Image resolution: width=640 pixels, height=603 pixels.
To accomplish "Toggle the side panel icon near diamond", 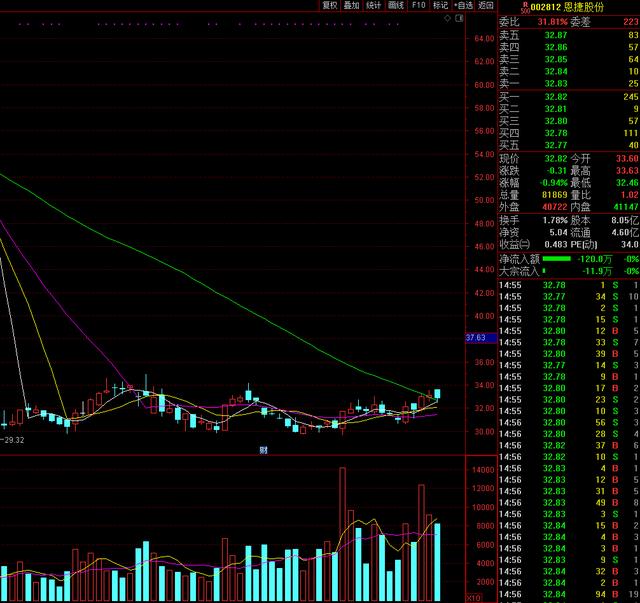I will 459,18.
